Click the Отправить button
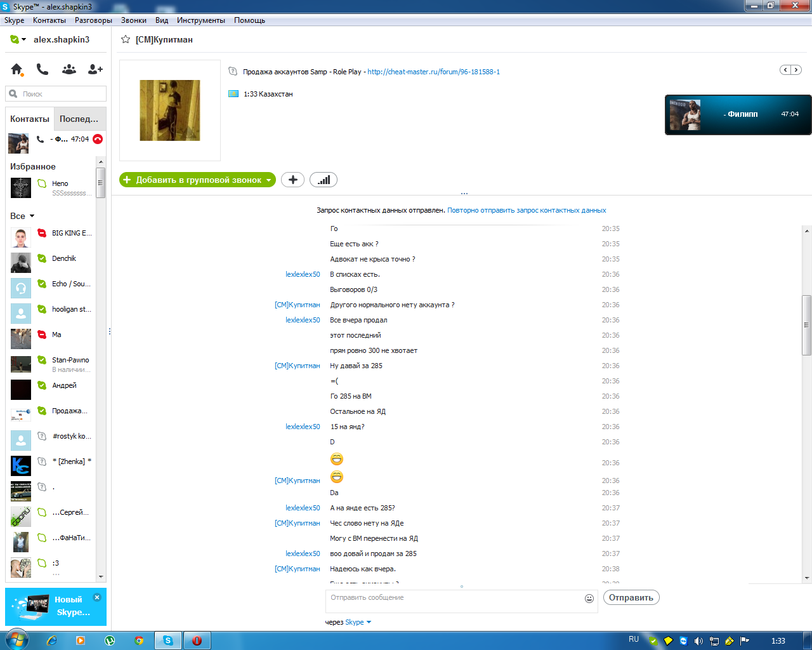The width and height of the screenshot is (812, 650). pyautogui.click(x=631, y=597)
